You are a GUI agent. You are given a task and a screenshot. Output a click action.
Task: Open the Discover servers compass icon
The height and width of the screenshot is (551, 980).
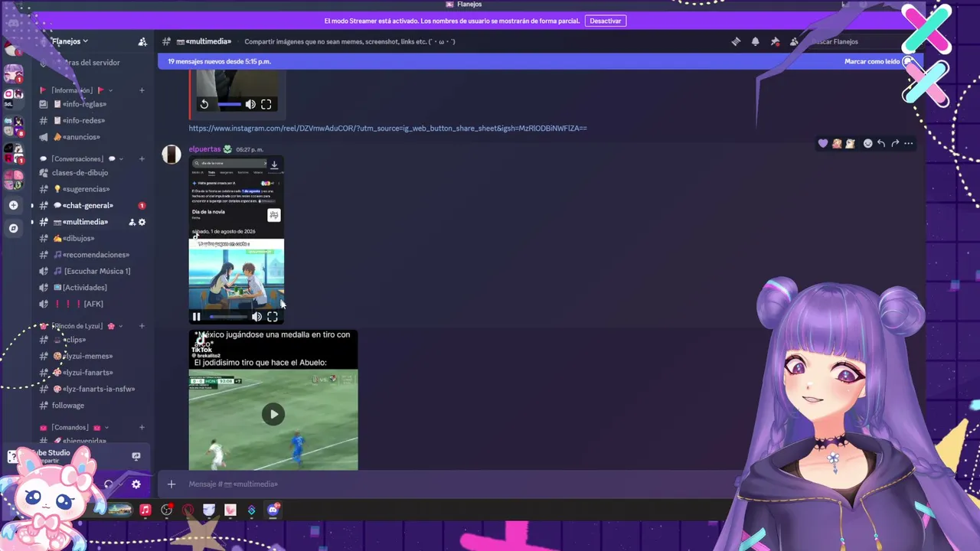click(13, 228)
